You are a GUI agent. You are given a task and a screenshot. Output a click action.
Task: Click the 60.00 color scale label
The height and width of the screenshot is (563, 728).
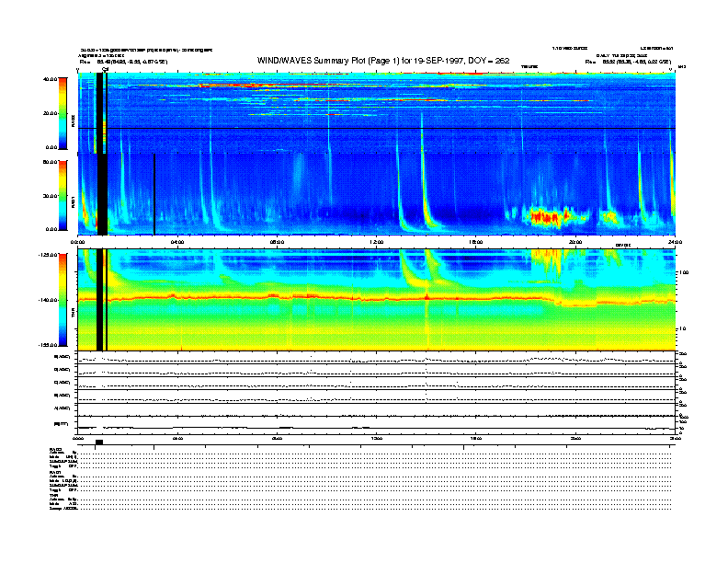click(50, 162)
